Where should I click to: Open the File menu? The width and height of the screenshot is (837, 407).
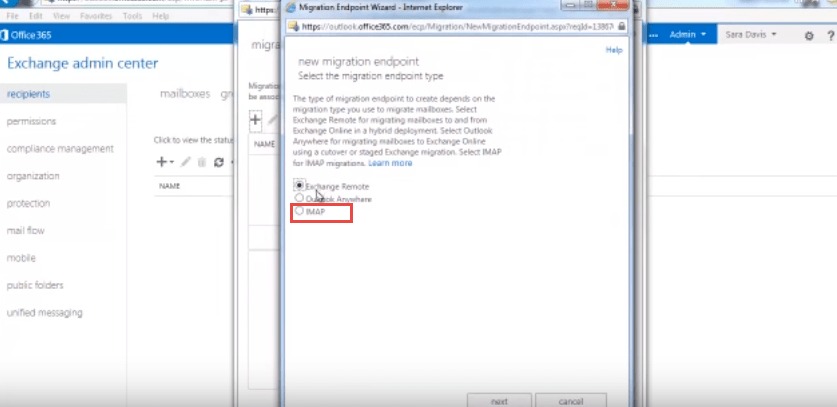(12, 16)
